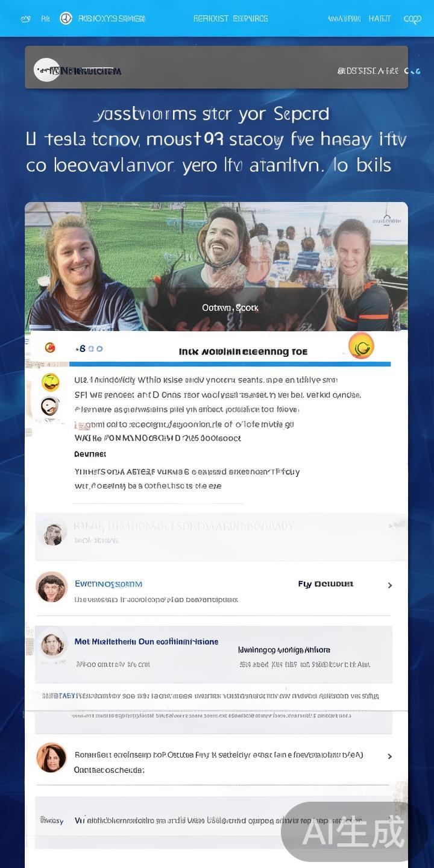Screen dimensions: 434x868
Task: Open the bold blue 'Mot Nrsllethenin Oun' title
Action: pyautogui.click(x=146, y=641)
